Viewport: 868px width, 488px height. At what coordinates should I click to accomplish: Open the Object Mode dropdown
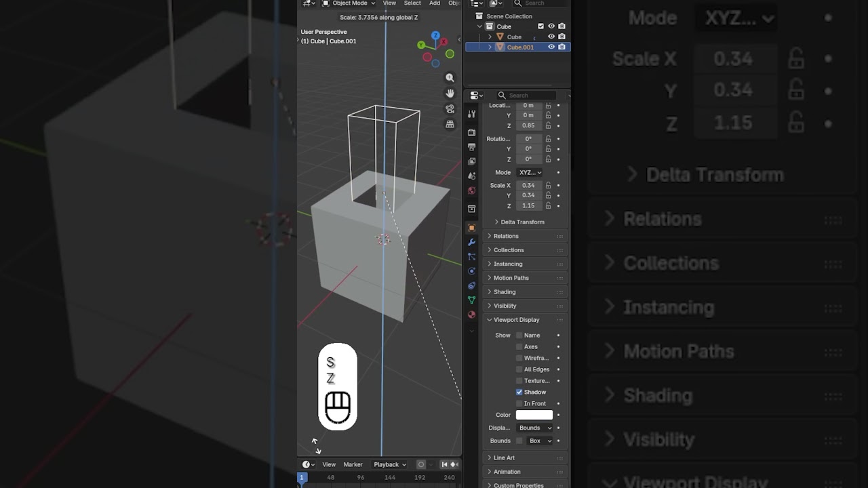(x=349, y=3)
